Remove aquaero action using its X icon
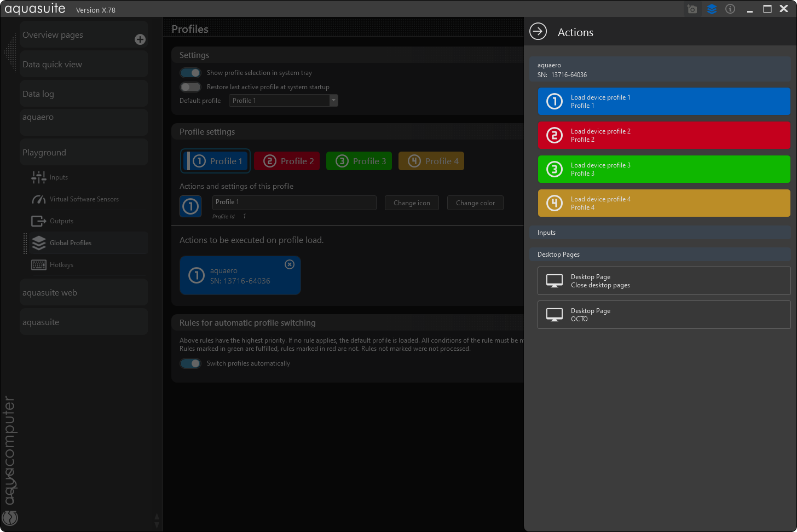Screen dimensions: 797x532 coord(290,264)
